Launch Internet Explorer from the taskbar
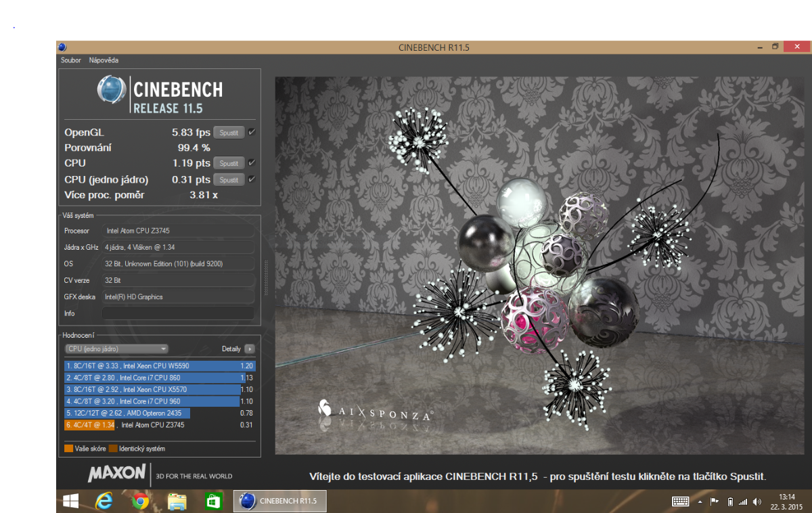 (104, 501)
